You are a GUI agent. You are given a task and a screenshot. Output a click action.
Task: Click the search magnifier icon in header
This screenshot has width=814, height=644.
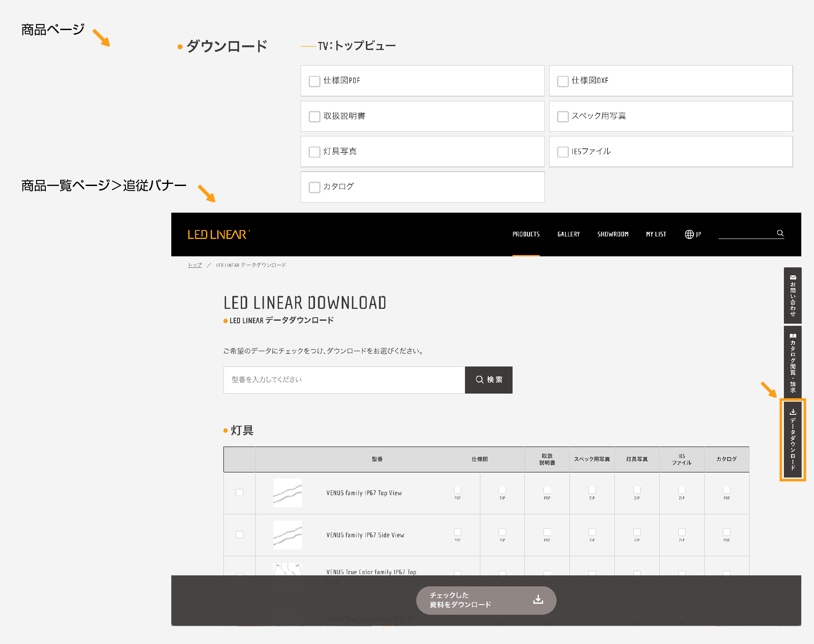780,233
